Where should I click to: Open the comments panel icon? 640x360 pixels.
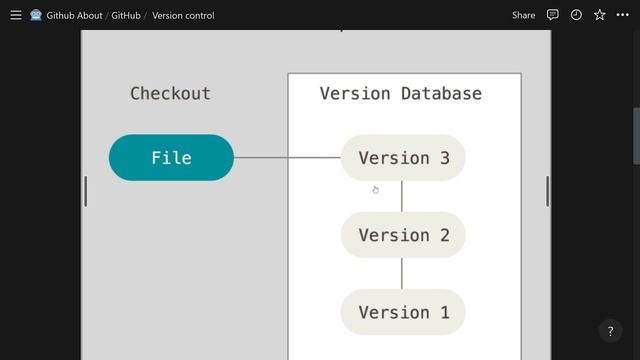552,15
